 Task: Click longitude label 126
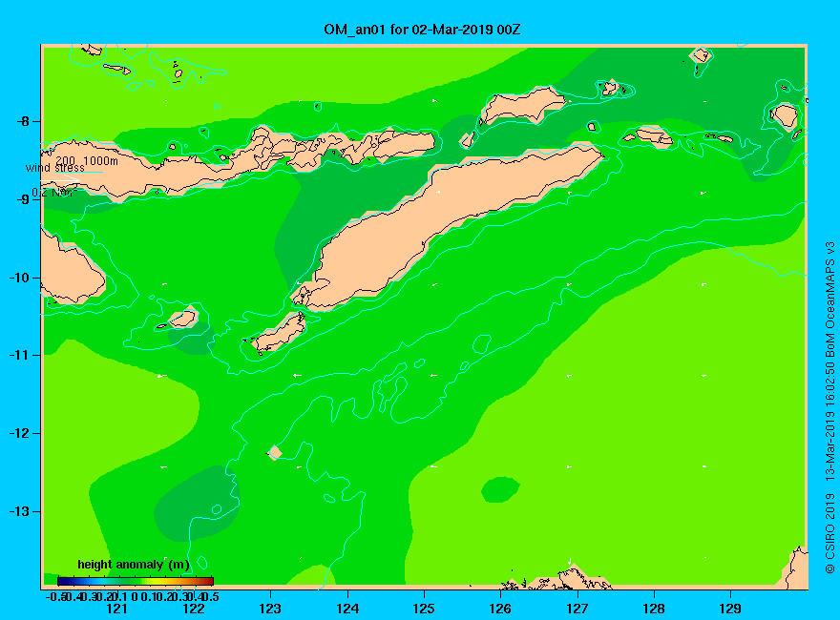point(500,609)
